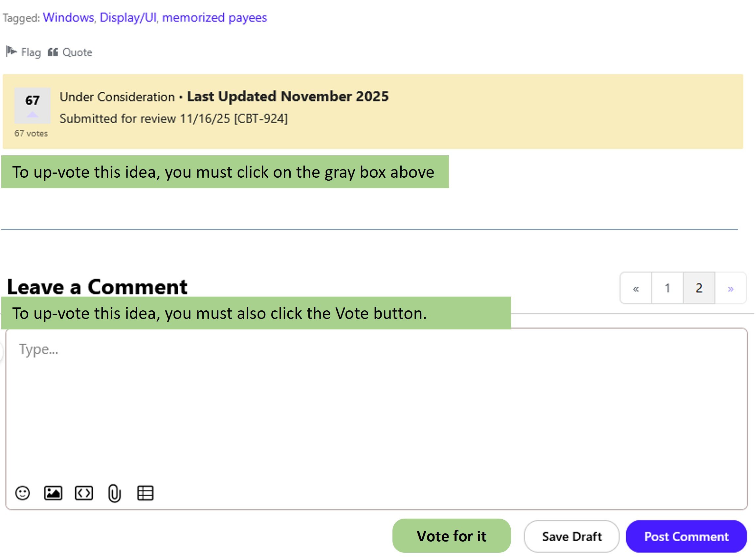
Task: Click Post Comment button
Action: coord(687,537)
